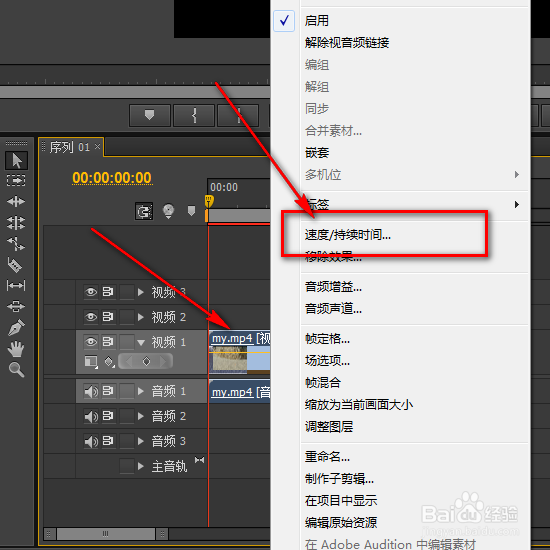Toggle track lock box on Audio 1
The height and width of the screenshot is (550, 550).
(x=127, y=391)
